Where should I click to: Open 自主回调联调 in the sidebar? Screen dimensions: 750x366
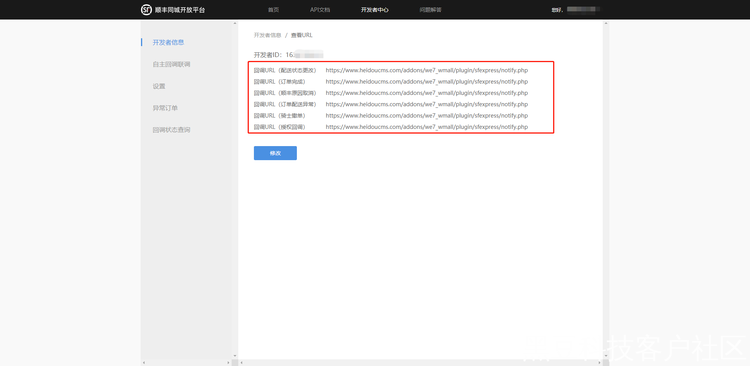pos(171,64)
